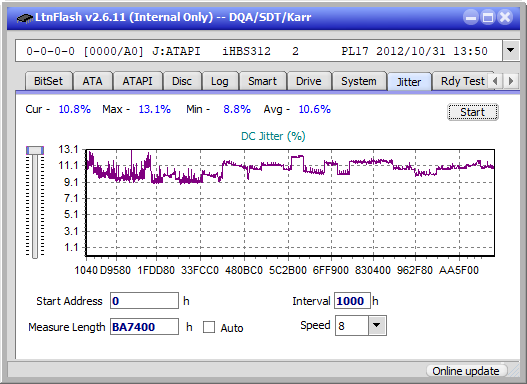Select the iHBS312 drive entry field
The height and width of the screenshot is (384, 527).
point(259,51)
